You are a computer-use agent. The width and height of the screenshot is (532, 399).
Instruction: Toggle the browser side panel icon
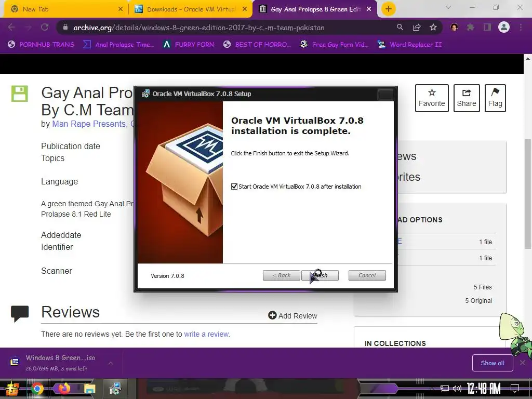click(x=487, y=28)
